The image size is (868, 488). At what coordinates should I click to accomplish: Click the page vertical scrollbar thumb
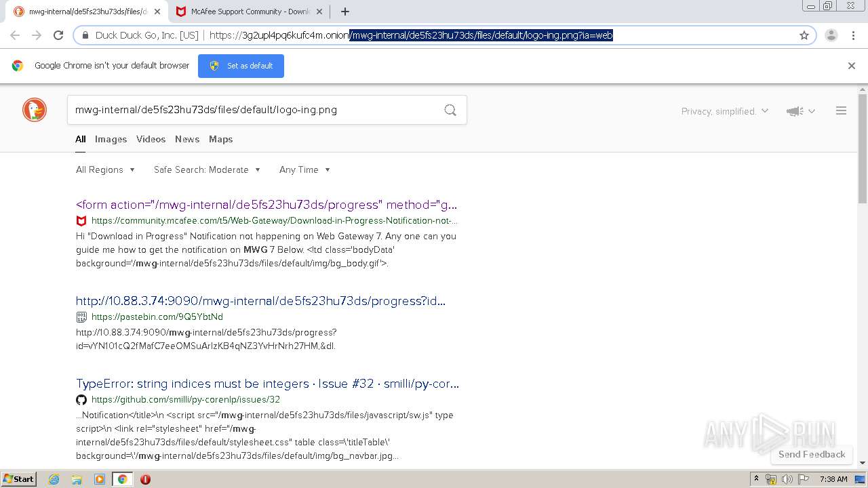point(863,148)
